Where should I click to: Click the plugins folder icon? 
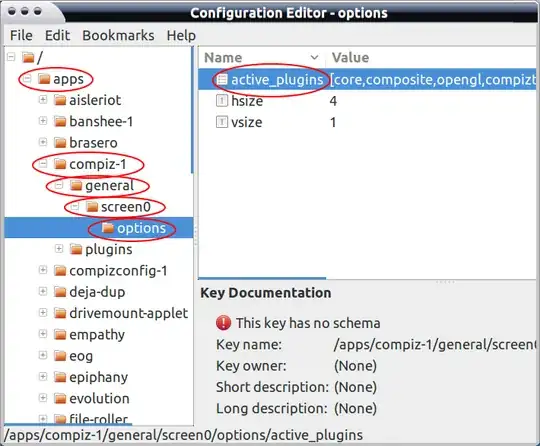pyautogui.click(x=76, y=249)
